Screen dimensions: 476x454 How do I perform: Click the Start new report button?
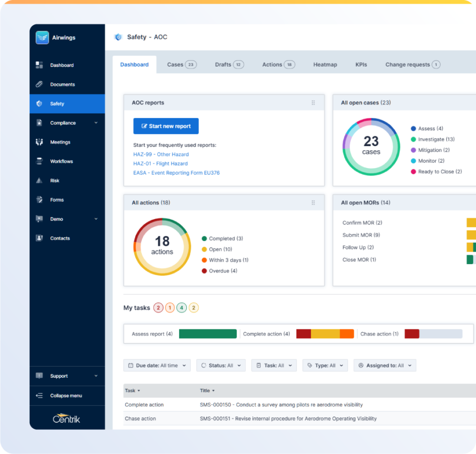coord(166,126)
